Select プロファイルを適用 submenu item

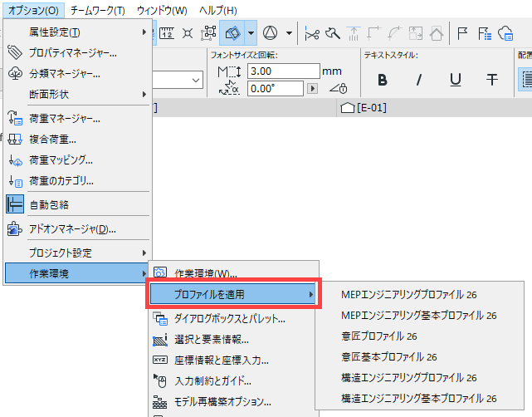(233, 294)
